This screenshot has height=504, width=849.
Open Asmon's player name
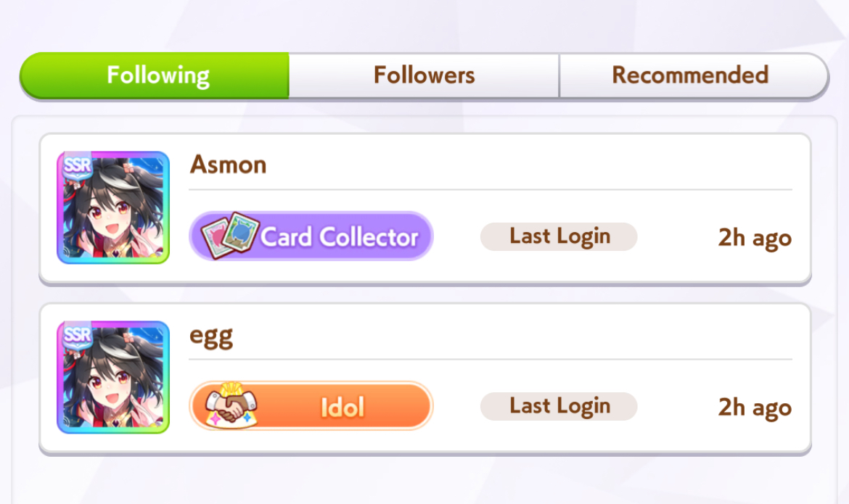click(x=228, y=165)
